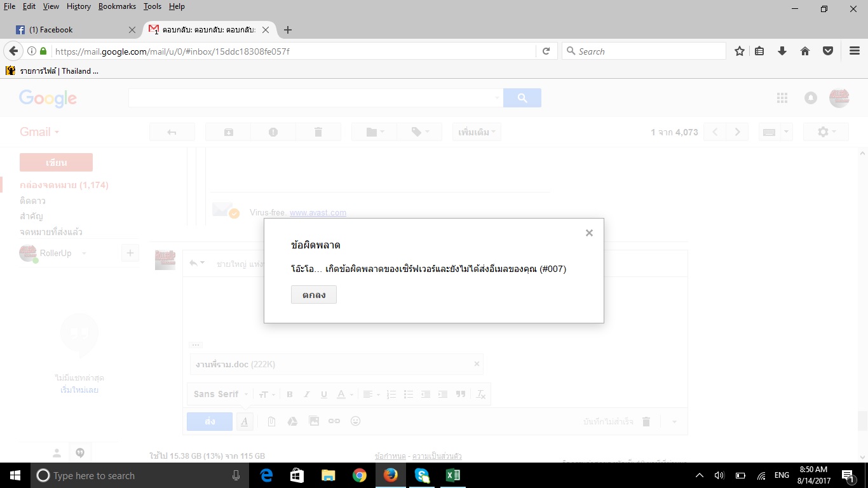
Task: Click the Report spam icon
Action: coord(273,132)
